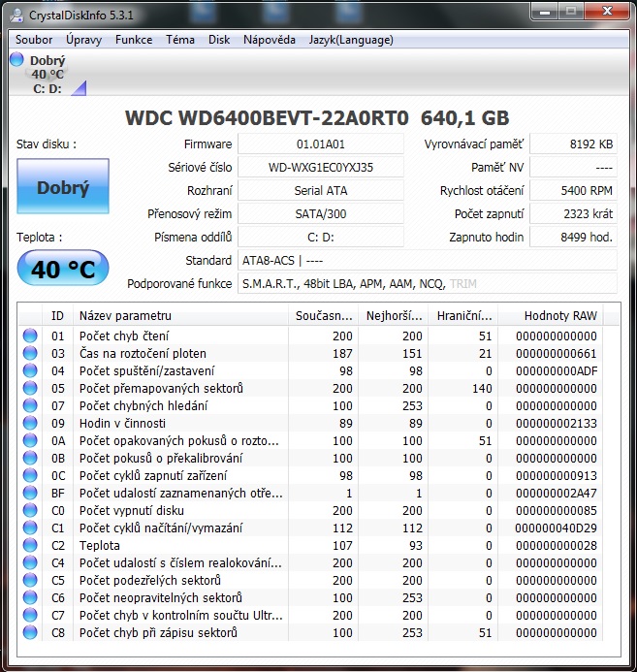
Task: Click the Hraniční... column header
Action: coord(463,316)
